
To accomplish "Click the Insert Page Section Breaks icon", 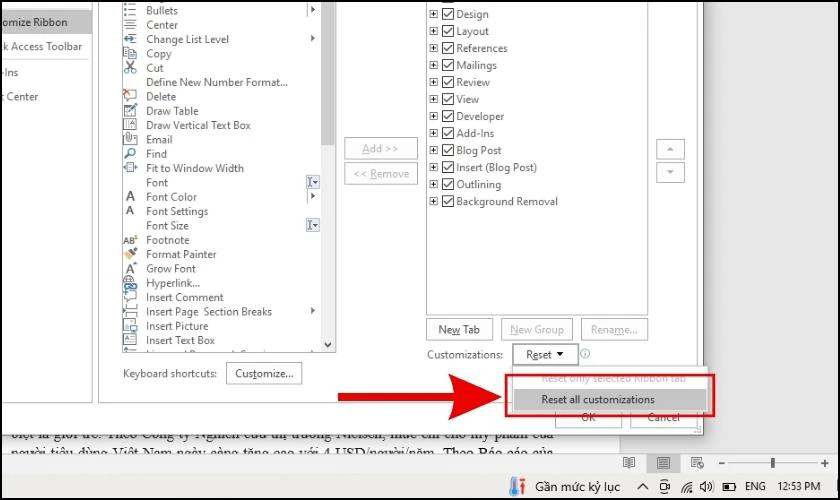I will [130, 311].
